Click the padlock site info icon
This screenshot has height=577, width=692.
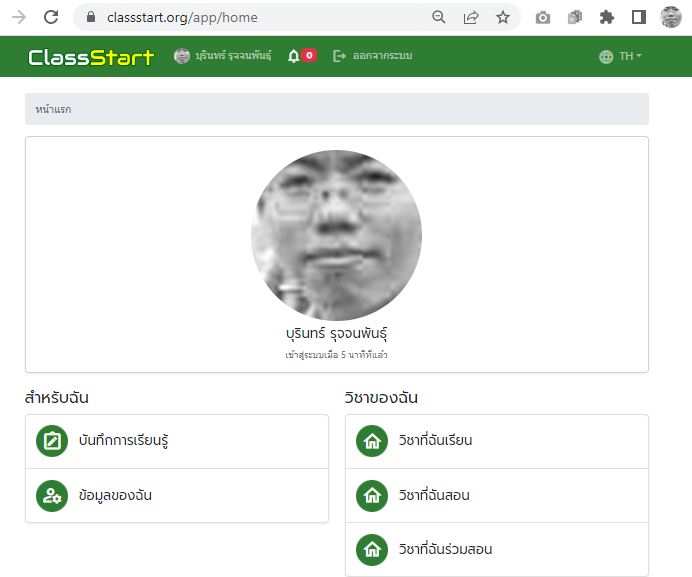click(91, 17)
